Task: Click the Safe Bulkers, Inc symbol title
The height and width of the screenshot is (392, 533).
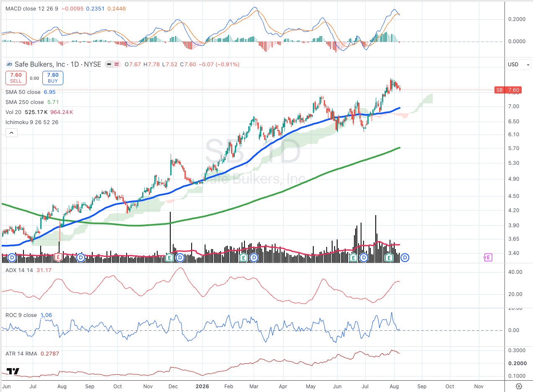Action: (x=40, y=64)
